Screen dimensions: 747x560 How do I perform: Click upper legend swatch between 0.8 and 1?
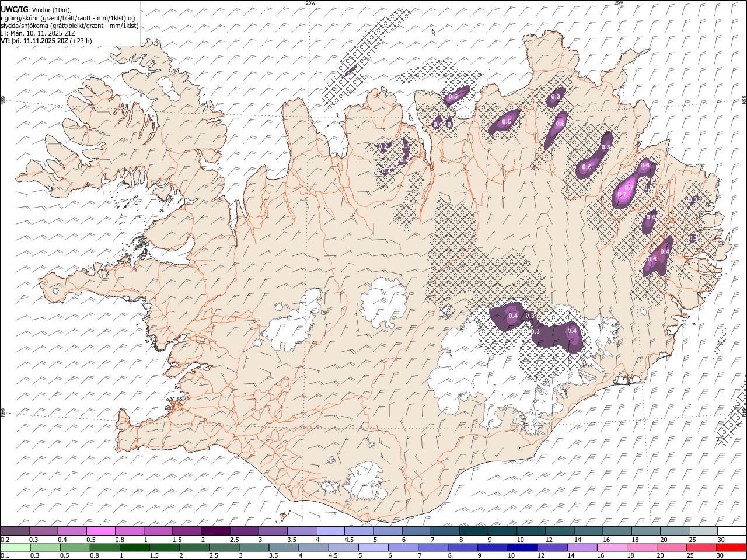pos(130,531)
